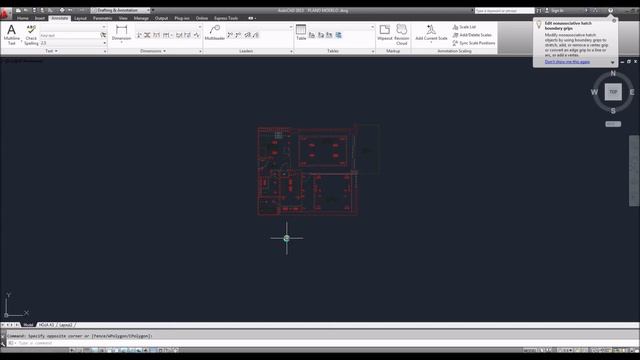This screenshot has height=360, width=640.
Task: Open the text height dropdown
Action: pos(104,43)
